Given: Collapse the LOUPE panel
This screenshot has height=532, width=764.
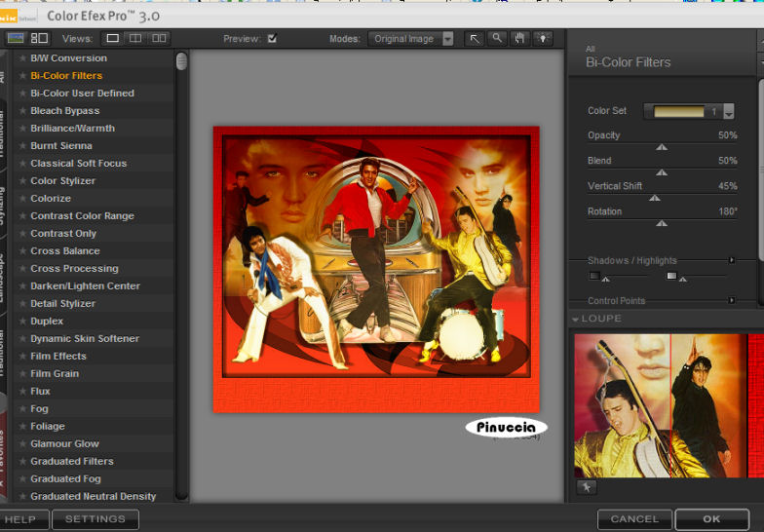Looking at the screenshot, I should 575,320.
